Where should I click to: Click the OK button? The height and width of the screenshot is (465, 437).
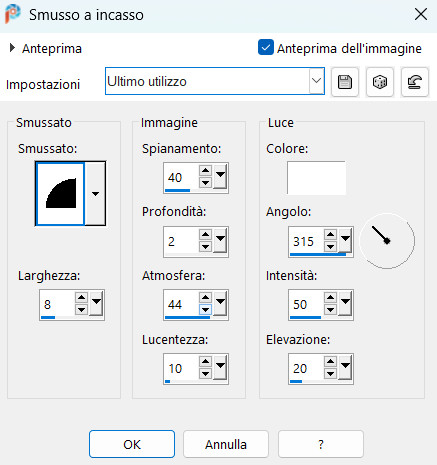[132, 444]
